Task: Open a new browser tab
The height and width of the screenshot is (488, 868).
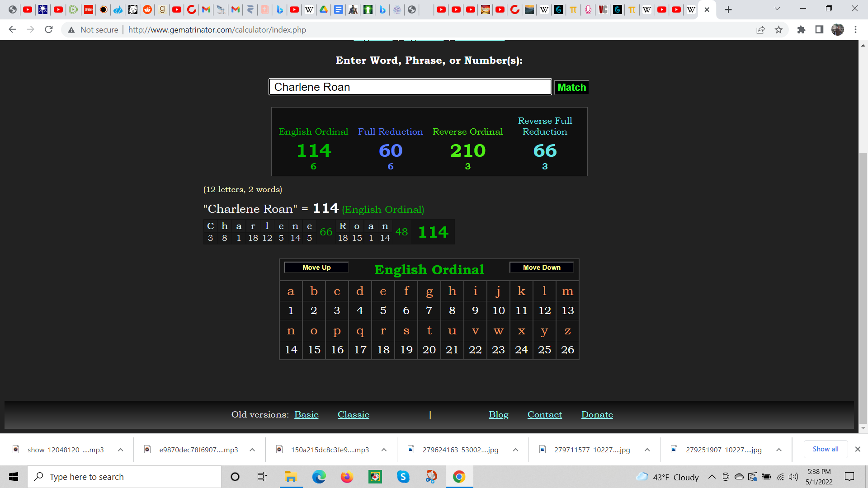Action: pyautogui.click(x=728, y=9)
